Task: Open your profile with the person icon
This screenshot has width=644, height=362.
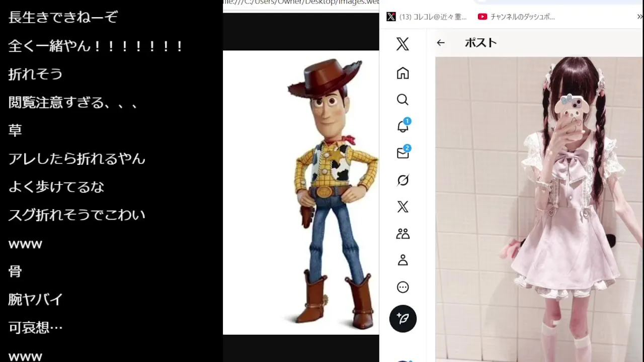Action: pos(403,260)
